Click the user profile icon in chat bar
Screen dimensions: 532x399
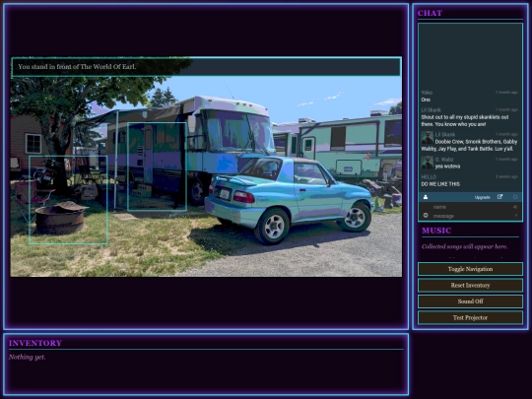pos(426,197)
